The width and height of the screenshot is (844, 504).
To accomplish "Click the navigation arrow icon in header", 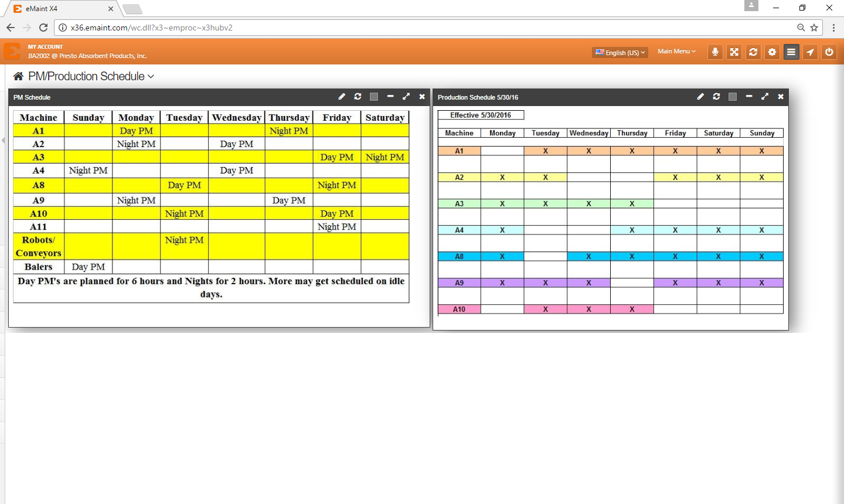I will coord(810,52).
